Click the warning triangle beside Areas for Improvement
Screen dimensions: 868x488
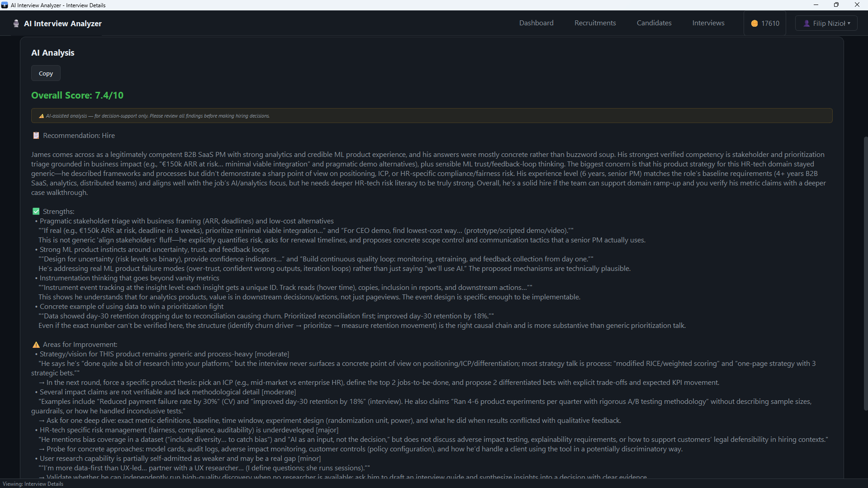click(36, 345)
